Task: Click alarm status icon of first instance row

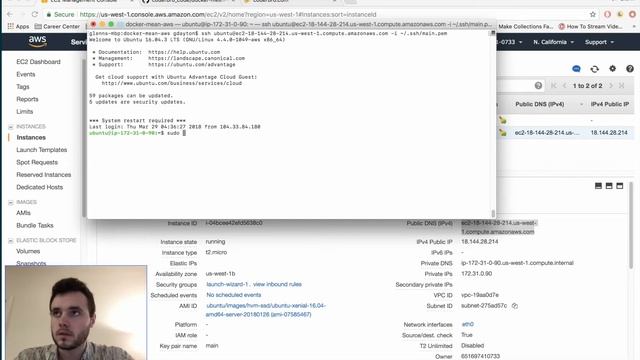Action: [502, 120]
